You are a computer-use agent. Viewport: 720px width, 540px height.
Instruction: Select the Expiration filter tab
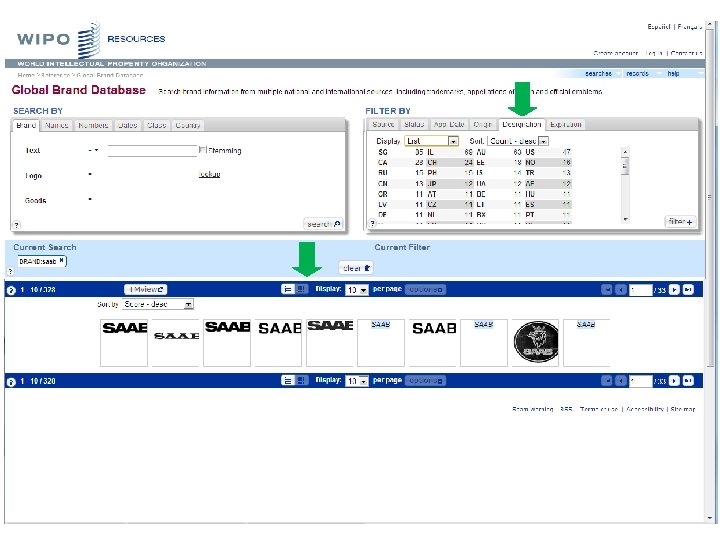point(566,124)
